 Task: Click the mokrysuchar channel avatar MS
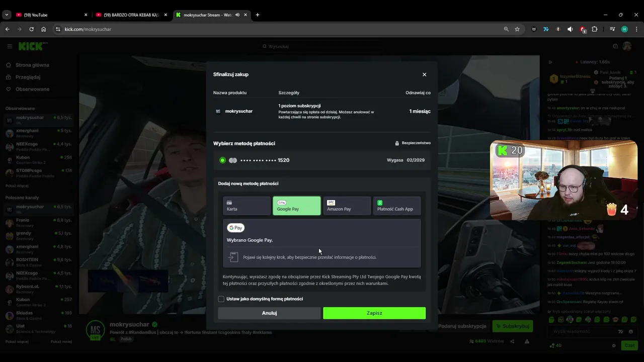[x=95, y=330]
